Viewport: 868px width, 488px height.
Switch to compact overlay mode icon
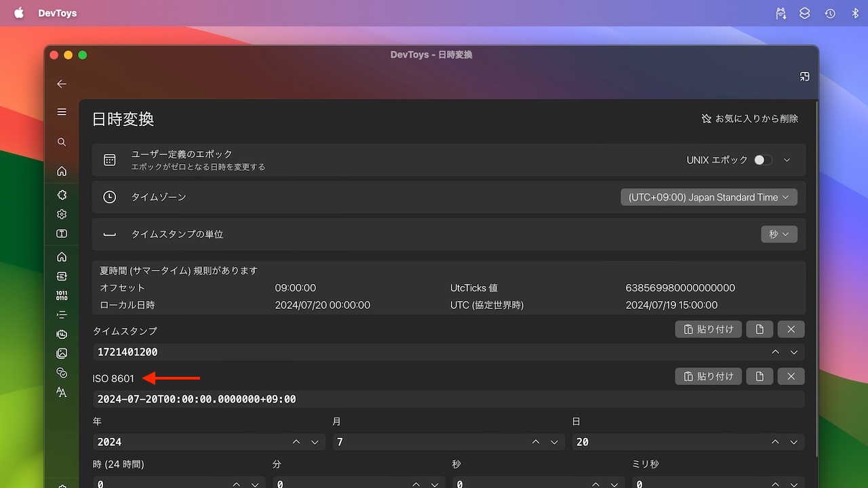click(805, 77)
